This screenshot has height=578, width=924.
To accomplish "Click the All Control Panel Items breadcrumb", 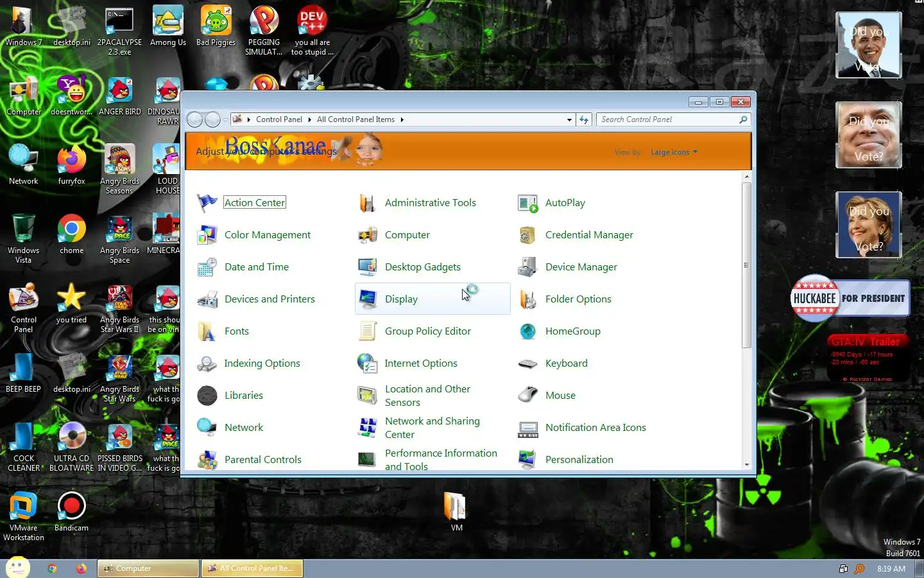I will (355, 119).
